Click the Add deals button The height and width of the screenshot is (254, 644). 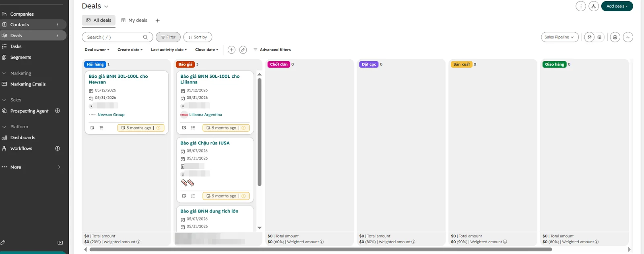tap(617, 6)
